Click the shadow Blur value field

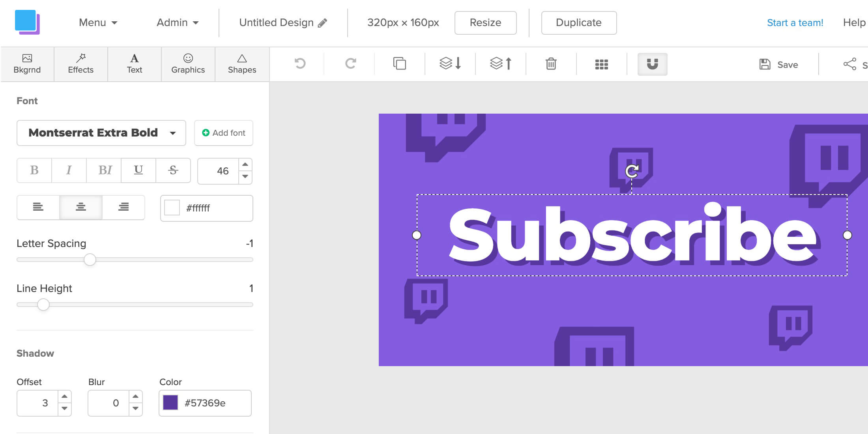click(x=109, y=403)
